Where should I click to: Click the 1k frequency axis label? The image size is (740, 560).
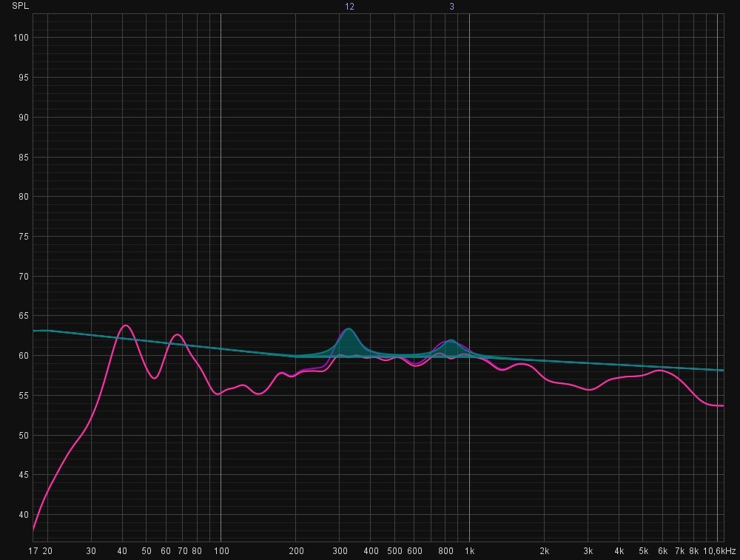pyautogui.click(x=469, y=551)
